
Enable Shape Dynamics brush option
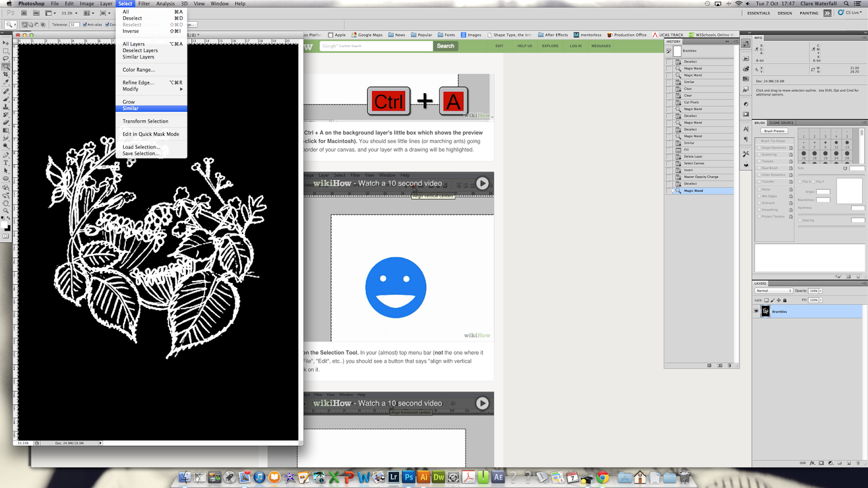pos(759,147)
